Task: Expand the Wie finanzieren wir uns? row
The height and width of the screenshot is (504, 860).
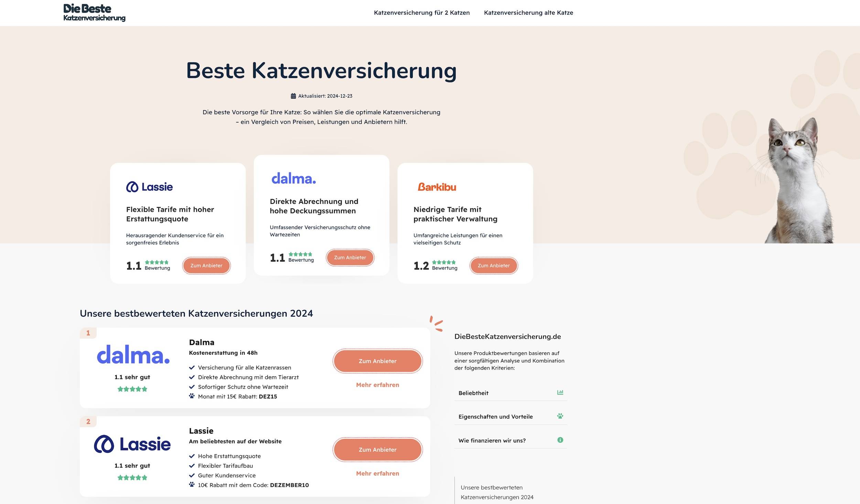Action: pos(510,440)
